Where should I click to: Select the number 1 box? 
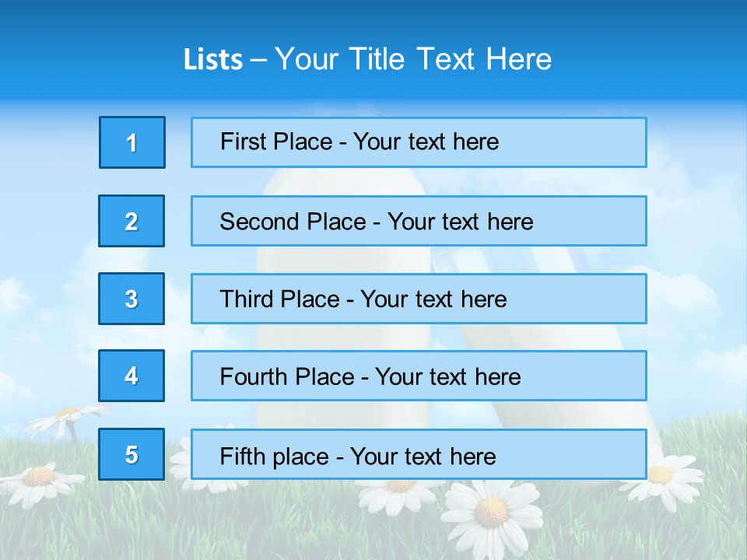132,142
